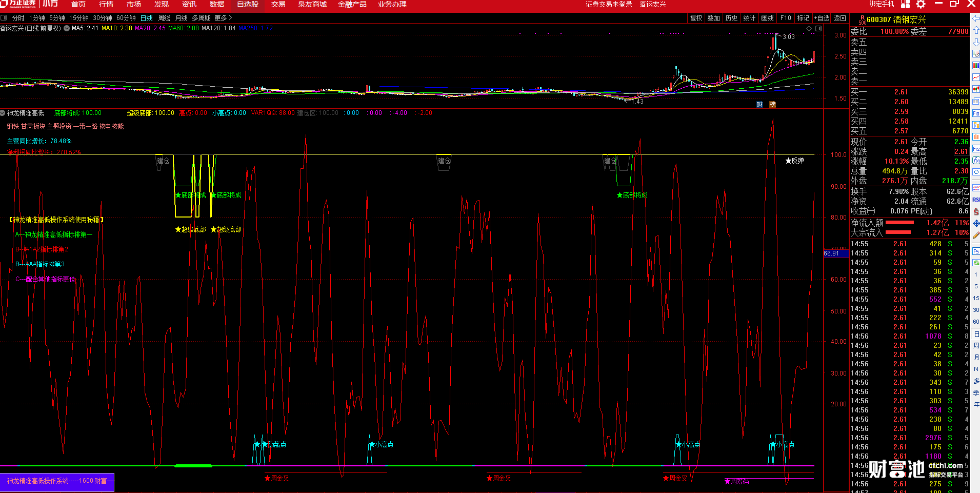The height and width of the screenshot is (493, 980).
Task: Open the 行情 menu
Action: 106,4
